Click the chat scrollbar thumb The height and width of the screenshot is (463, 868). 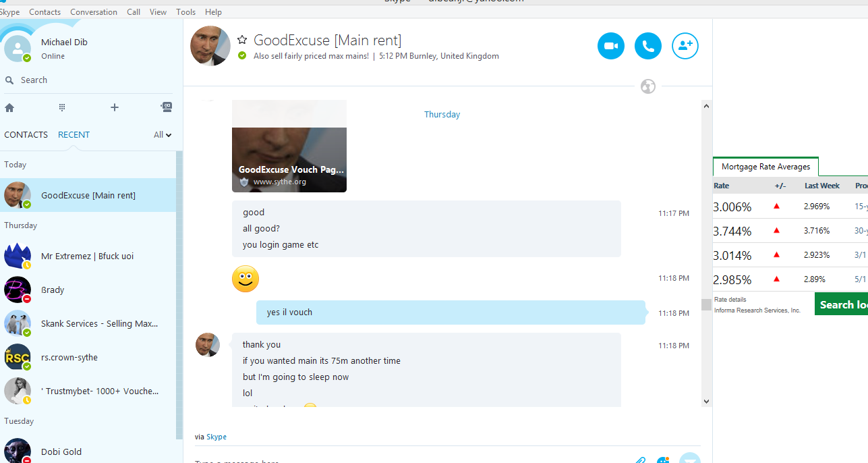706,304
